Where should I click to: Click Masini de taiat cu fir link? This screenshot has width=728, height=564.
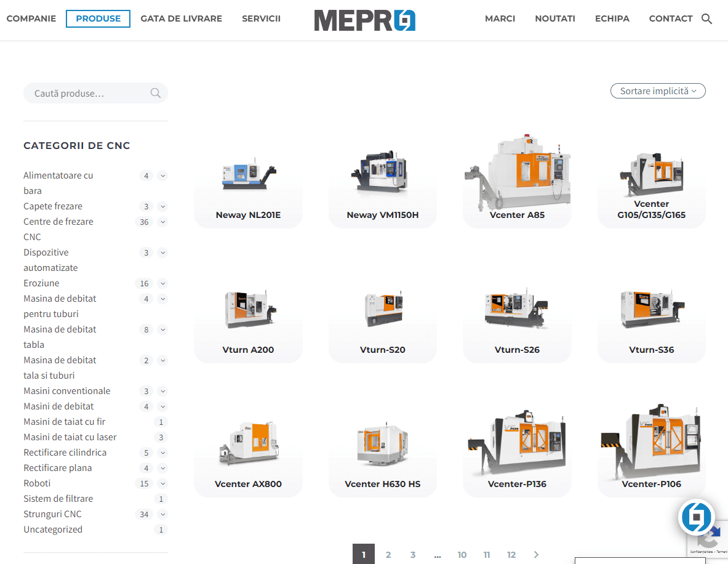tap(64, 421)
